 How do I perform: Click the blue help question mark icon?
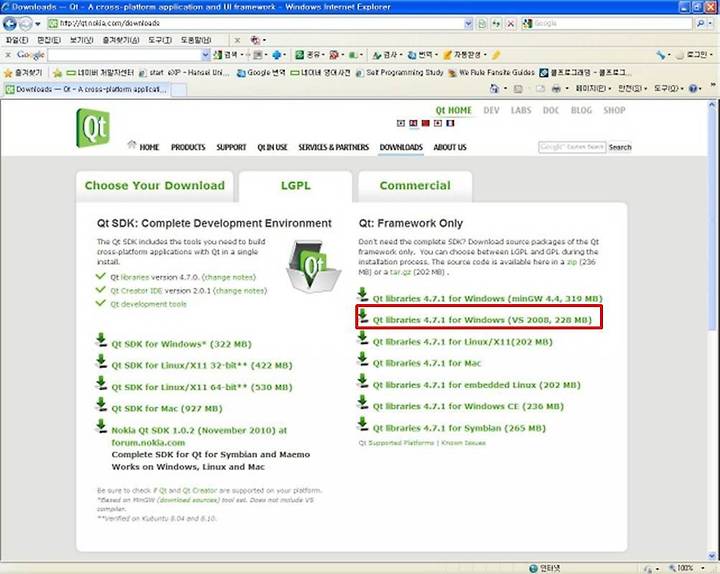(x=693, y=89)
